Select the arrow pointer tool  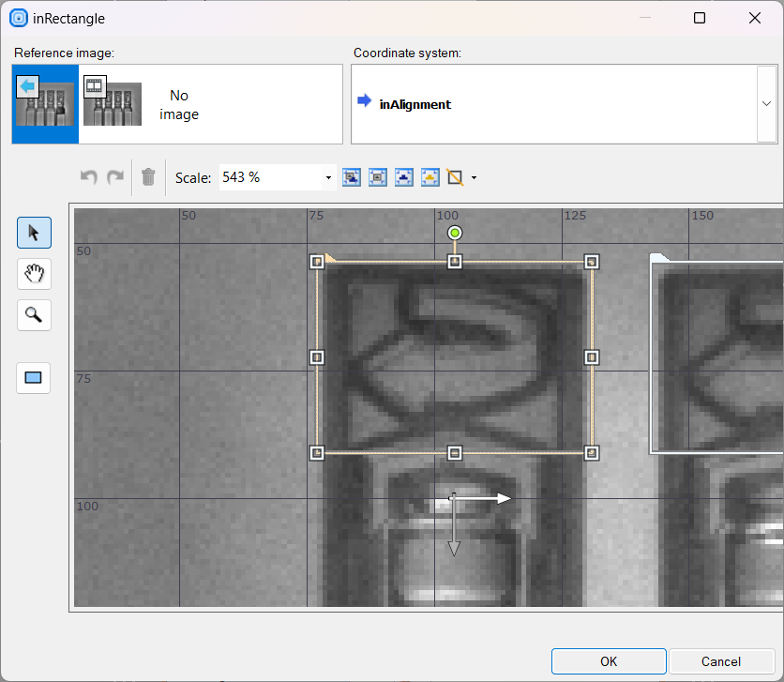tap(34, 232)
